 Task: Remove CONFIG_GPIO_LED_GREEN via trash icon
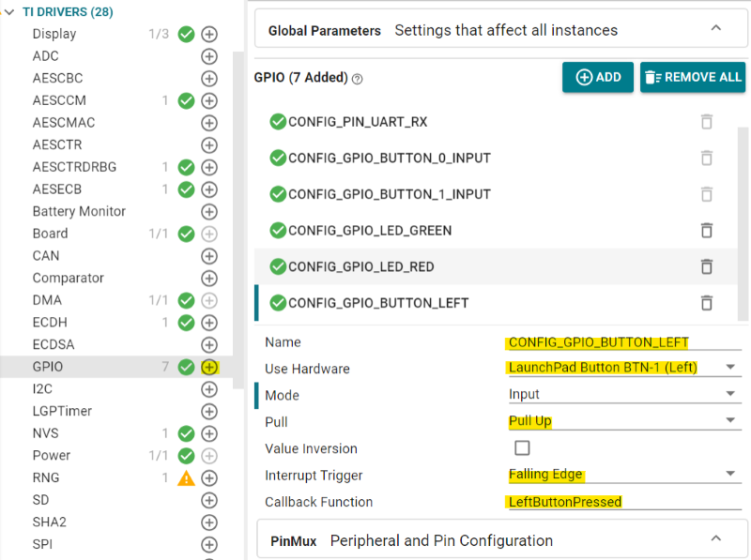coord(706,230)
